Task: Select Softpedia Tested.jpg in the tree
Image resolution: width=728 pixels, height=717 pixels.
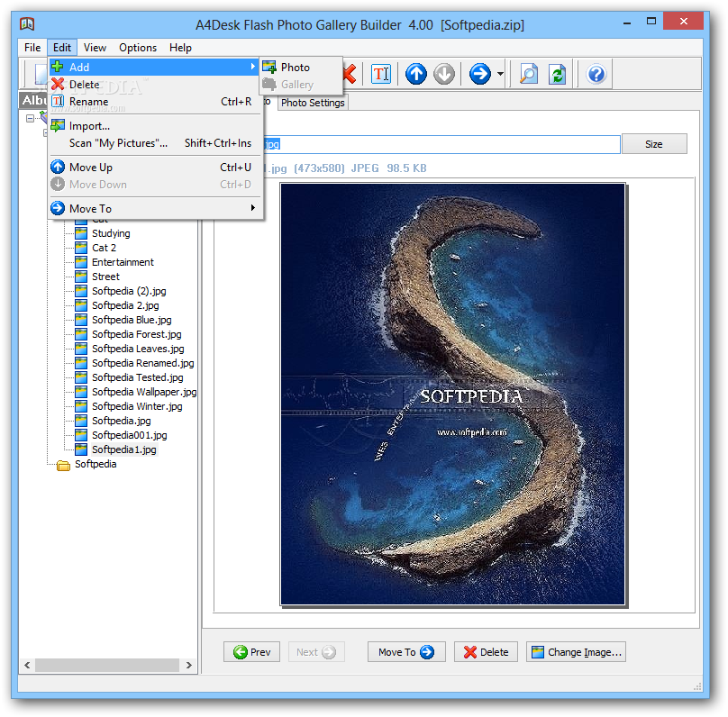Action: [x=138, y=377]
